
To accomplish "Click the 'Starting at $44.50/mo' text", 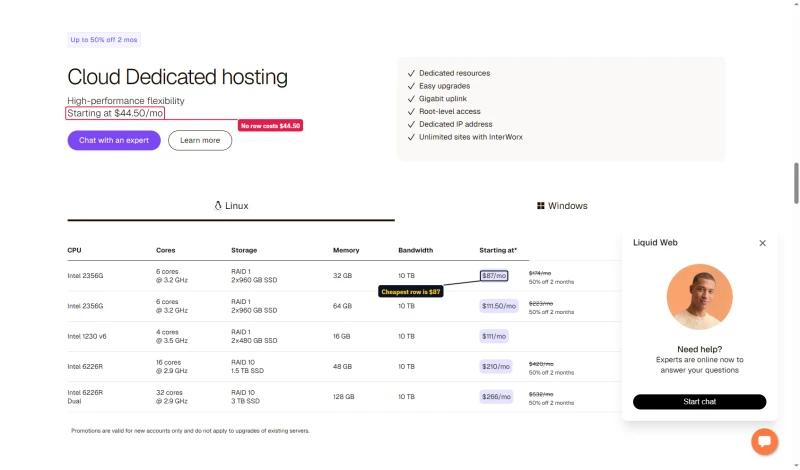I will point(115,113).
